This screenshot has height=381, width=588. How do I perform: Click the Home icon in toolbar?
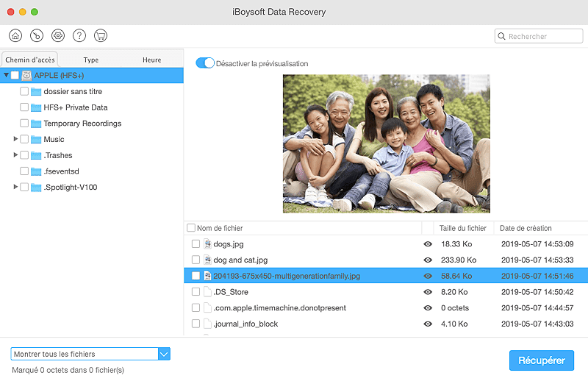click(15, 35)
